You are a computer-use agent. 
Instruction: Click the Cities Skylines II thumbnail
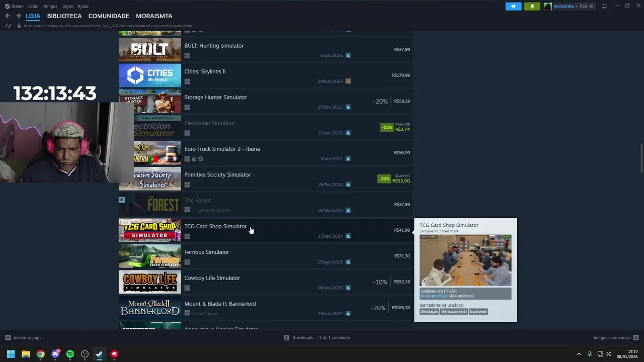tap(150, 75)
